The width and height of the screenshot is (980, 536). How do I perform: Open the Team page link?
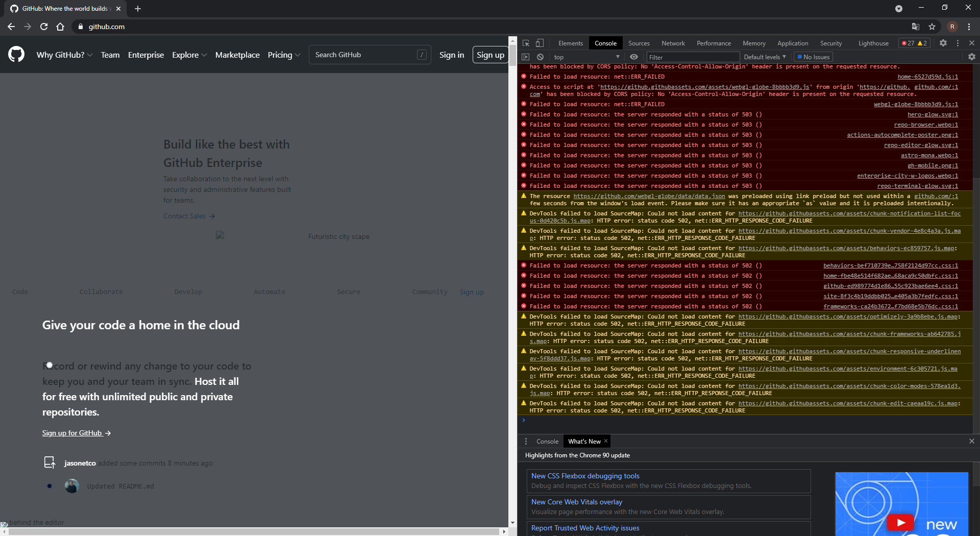110,55
